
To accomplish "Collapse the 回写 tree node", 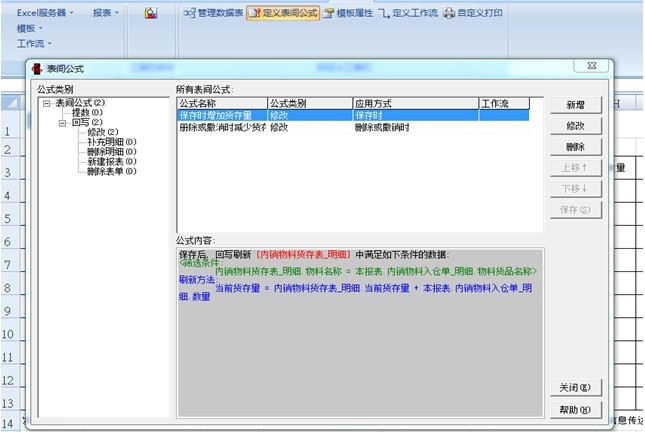I will coord(62,122).
